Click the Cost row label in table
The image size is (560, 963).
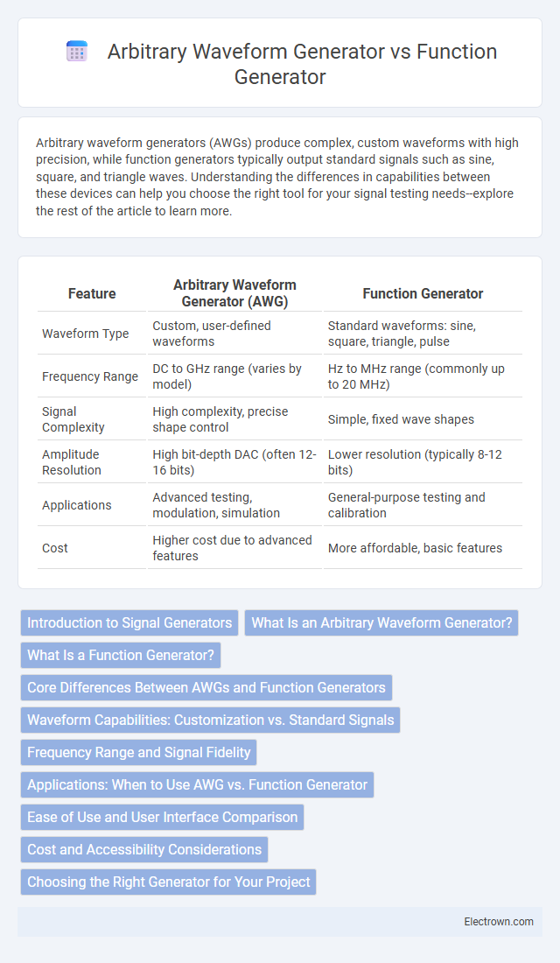tap(54, 548)
